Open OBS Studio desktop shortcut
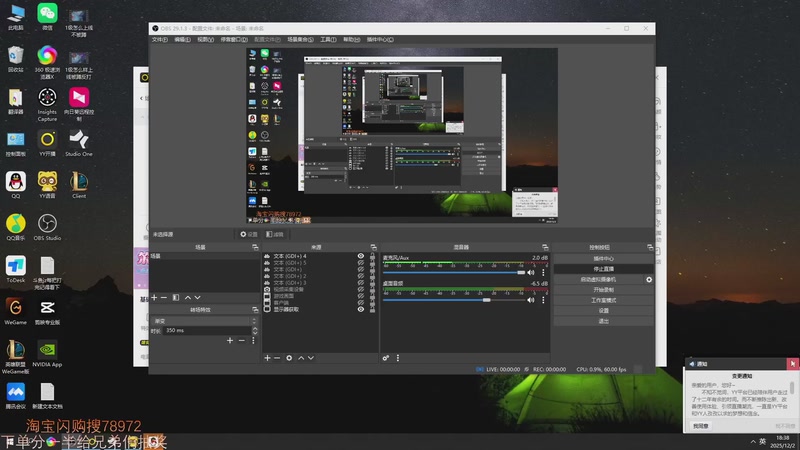Image resolution: width=800 pixels, height=450 pixels. [47, 222]
